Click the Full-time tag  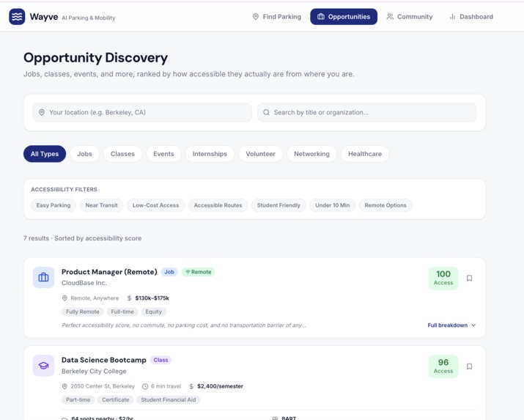(122, 312)
